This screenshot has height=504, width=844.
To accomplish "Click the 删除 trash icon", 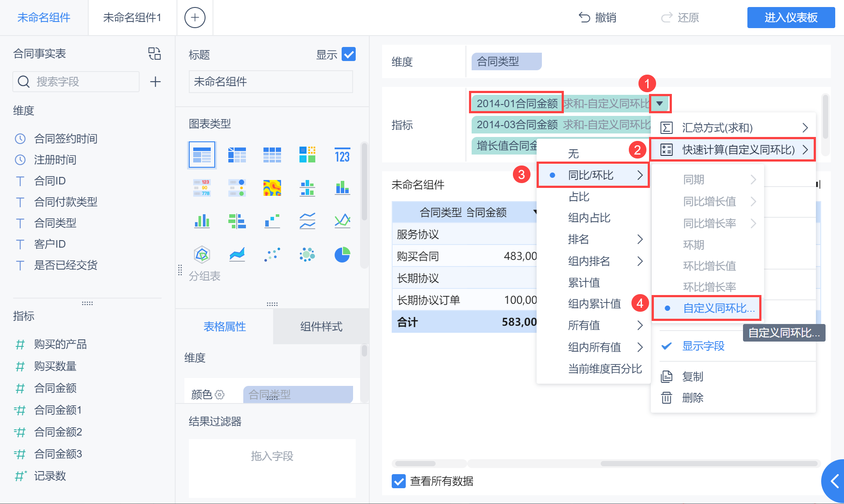I will click(666, 398).
